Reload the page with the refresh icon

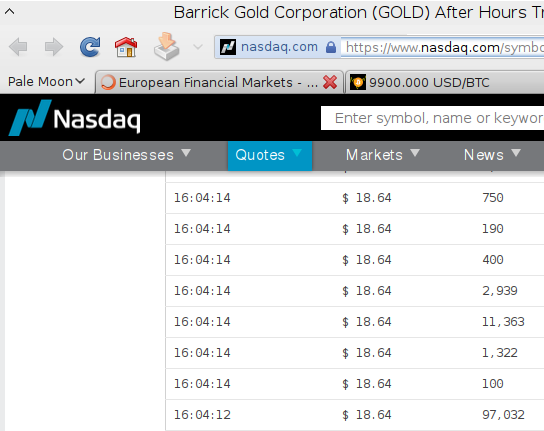point(90,47)
